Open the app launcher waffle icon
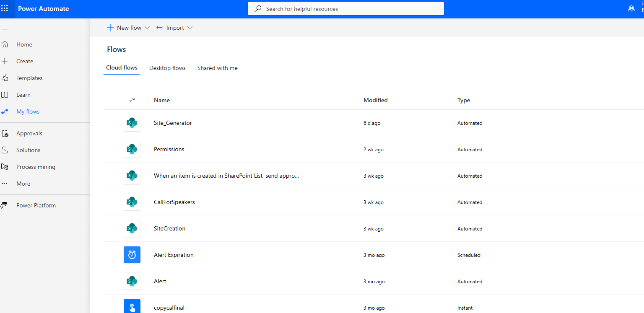Screen dimensions: 644x313 [x=5, y=8]
